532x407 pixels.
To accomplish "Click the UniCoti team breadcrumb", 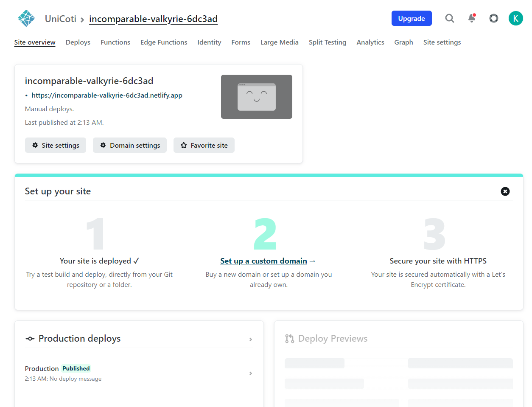I will [61, 19].
